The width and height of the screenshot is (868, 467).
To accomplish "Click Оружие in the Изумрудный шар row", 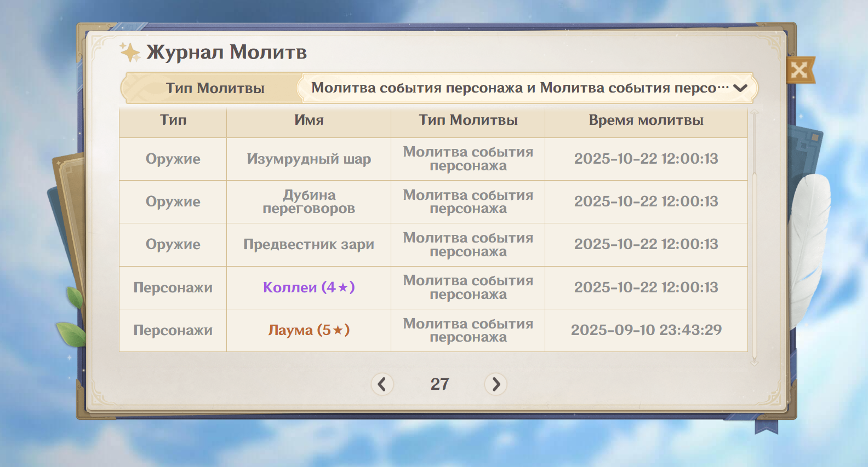I will (x=173, y=159).
